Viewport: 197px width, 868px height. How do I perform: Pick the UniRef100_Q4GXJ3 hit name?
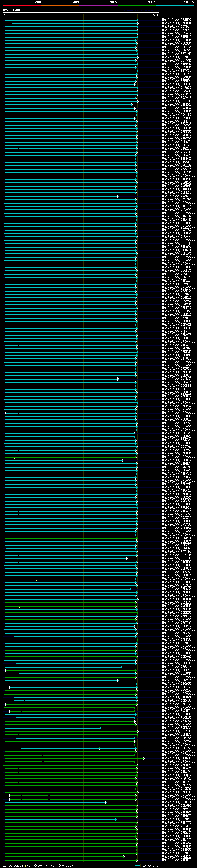[x=177, y=149]
